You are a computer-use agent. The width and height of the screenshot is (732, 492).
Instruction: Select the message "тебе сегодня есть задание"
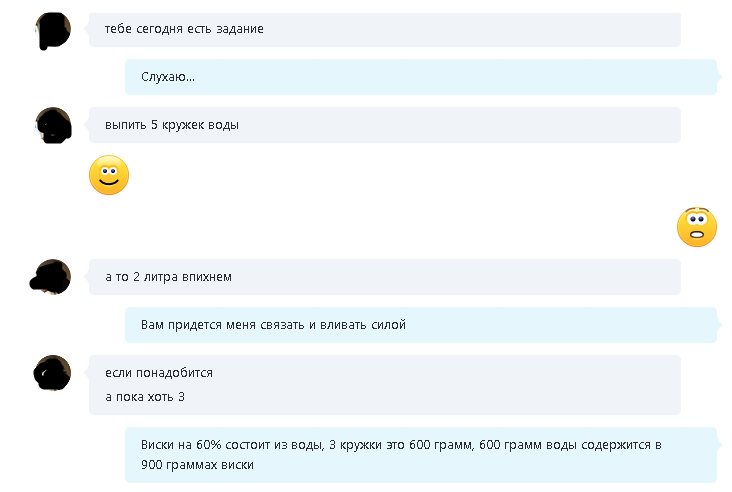(x=385, y=29)
